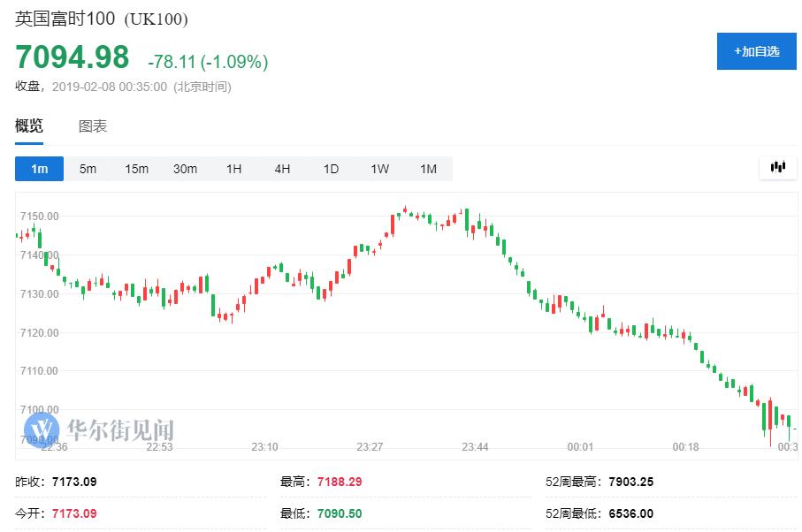Click the 英国富时100 index title

pyautogui.click(x=65, y=19)
